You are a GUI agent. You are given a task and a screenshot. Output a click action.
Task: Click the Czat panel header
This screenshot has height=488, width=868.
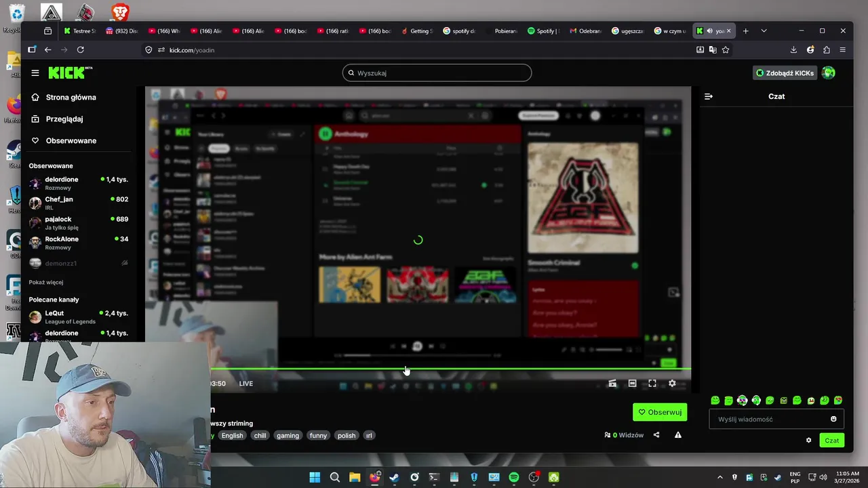point(776,96)
